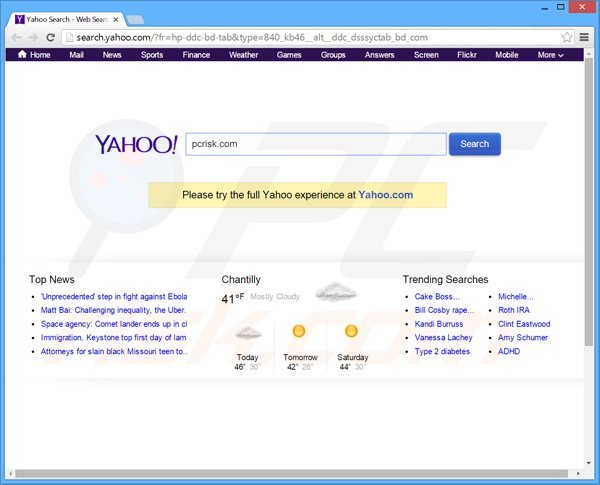
Task: Click the blue Search button
Action: click(474, 144)
